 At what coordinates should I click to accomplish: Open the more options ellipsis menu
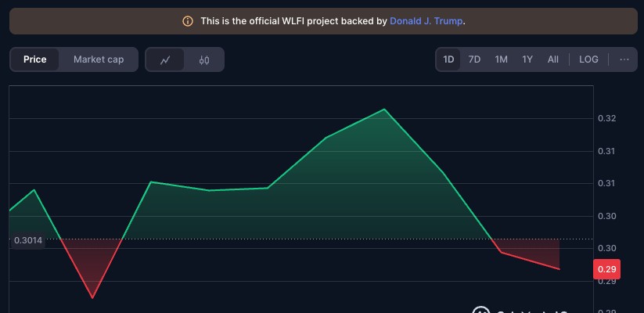(x=624, y=59)
